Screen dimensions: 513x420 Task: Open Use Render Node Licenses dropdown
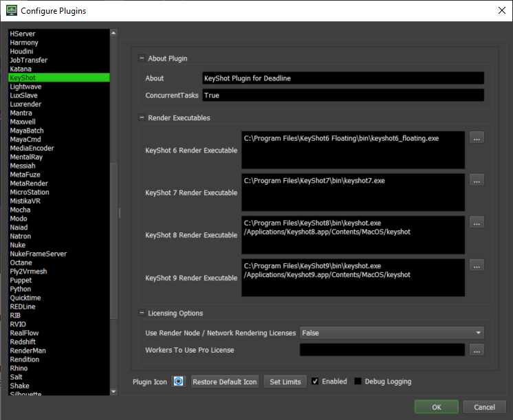click(392, 333)
